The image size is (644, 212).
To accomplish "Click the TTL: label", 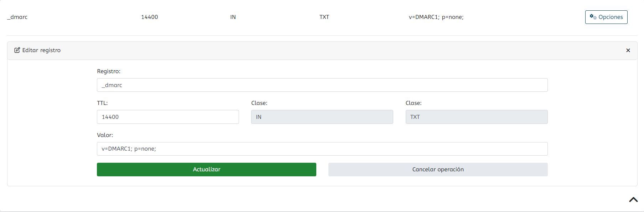I will [102, 103].
